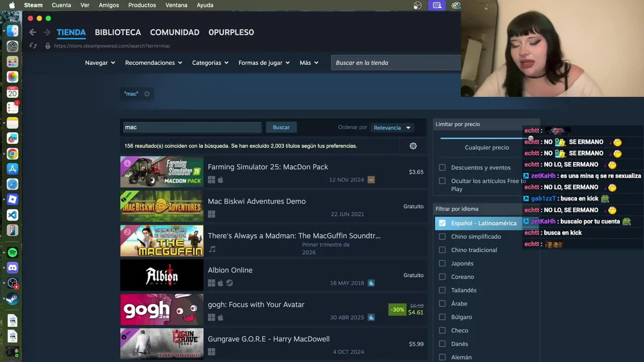Open Discord from the dock
Image resolution: width=644 pixels, height=362 pixels.
coord(13,268)
